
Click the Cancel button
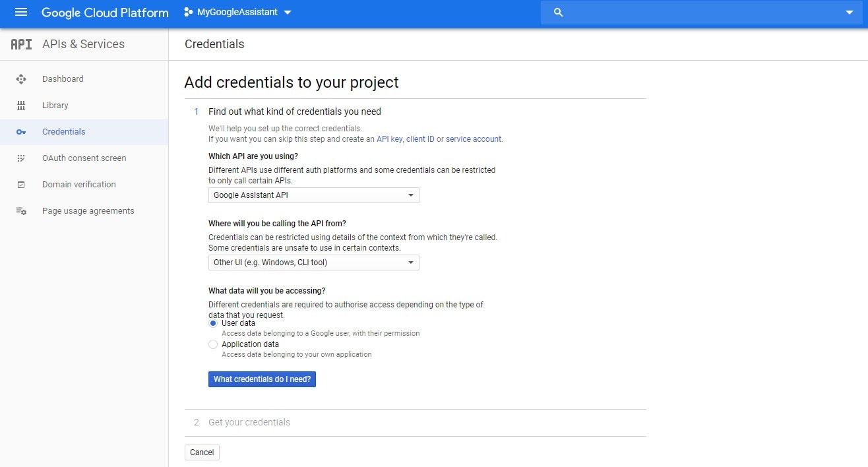202,452
